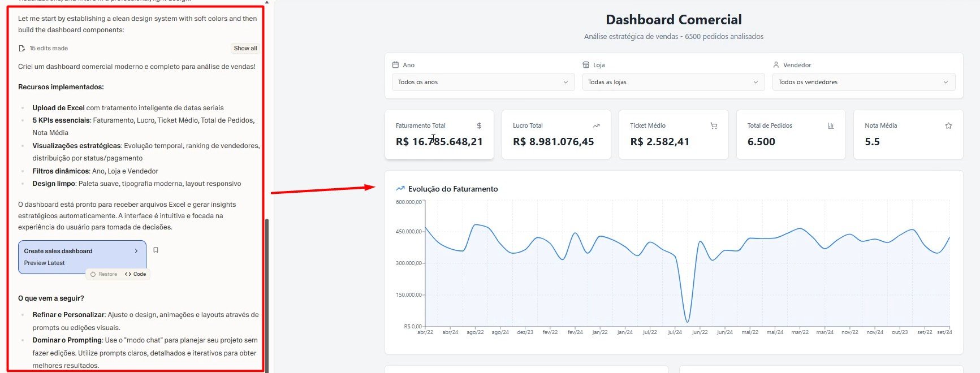
Task: Click the 'O que vem a seguir?' heading
Action: click(51, 298)
